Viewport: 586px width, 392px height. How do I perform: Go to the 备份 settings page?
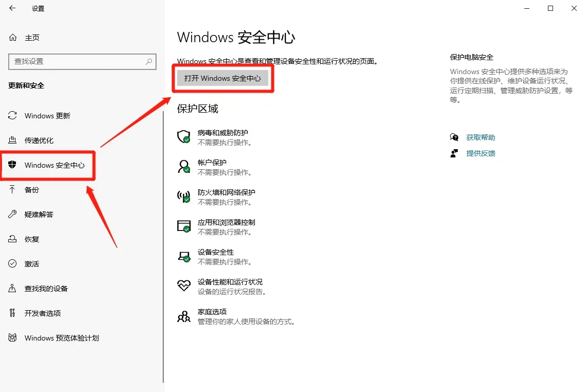[32, 190]
